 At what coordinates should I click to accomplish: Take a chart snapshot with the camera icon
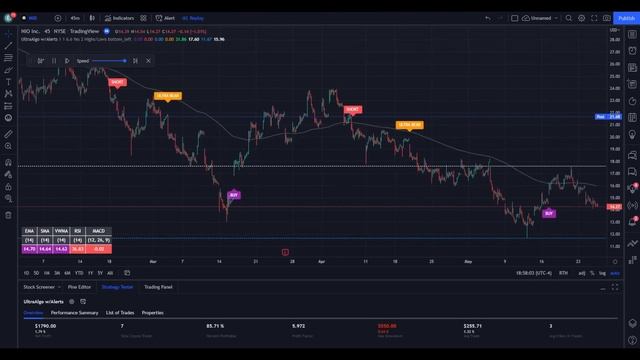click(x=607, y=18)
